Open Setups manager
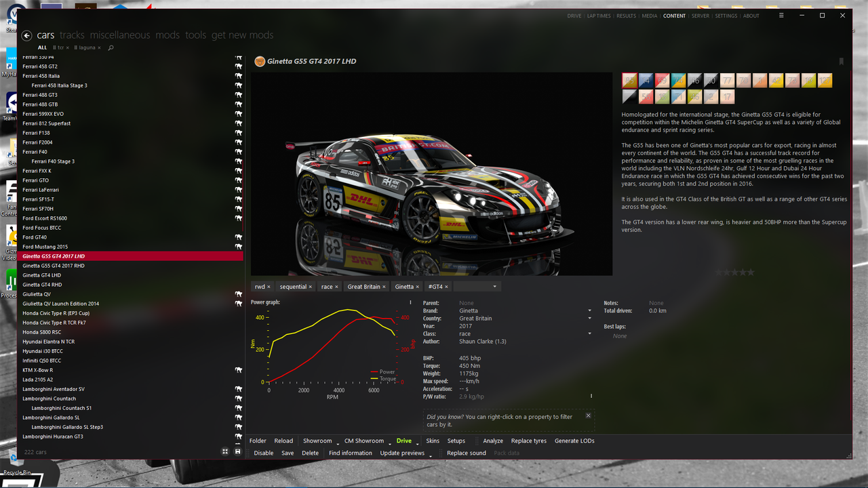 coord(456,441)
